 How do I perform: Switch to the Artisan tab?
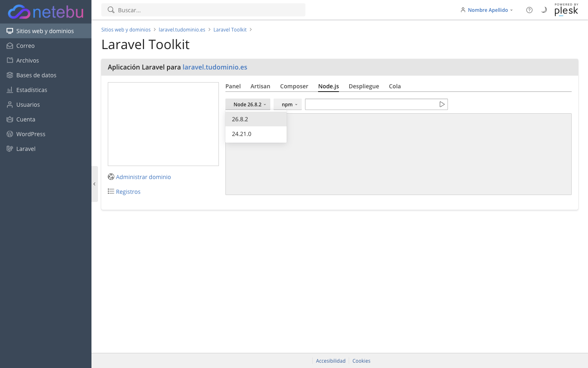click(261, 86)
